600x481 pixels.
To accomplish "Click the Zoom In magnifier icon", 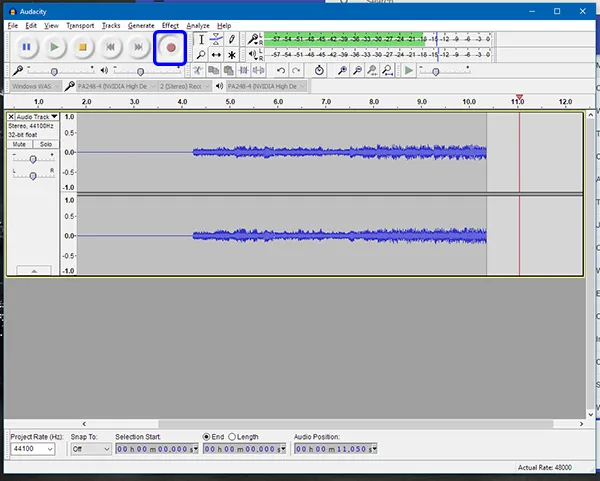I will [x=342, y=70].
